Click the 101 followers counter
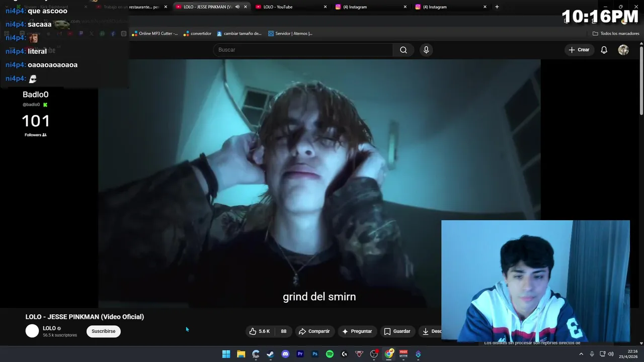Image resolution: width=644 pixels, height=362 pixels. [36, 121]
